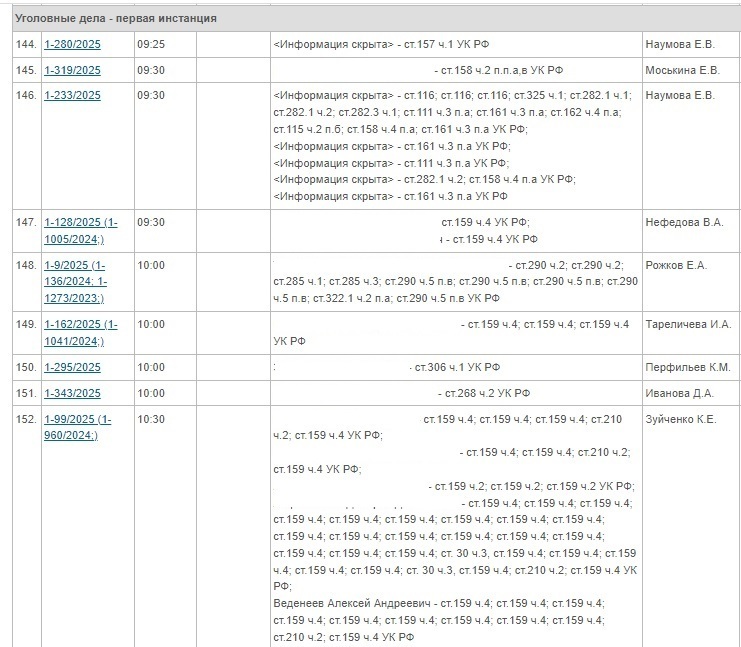Open case link 1-319/2025
741x647 pixels.
(x=72, y=71)
